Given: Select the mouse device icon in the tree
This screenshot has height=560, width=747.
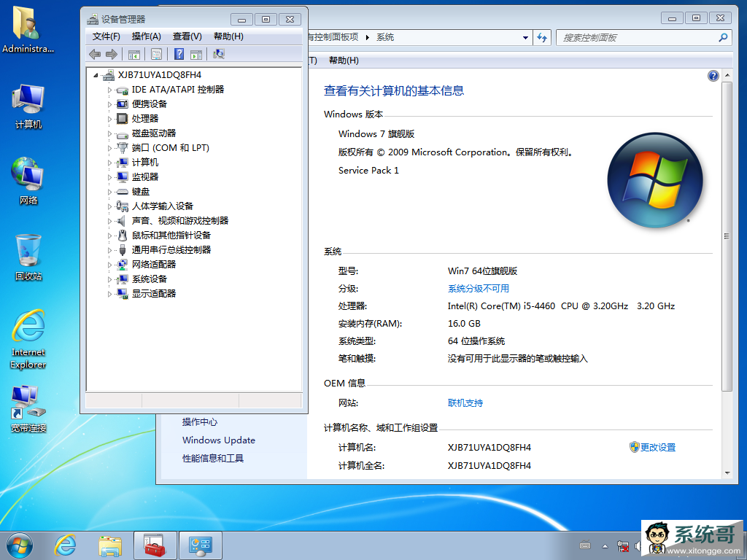Looking at the screenshot, I should 123,236.
